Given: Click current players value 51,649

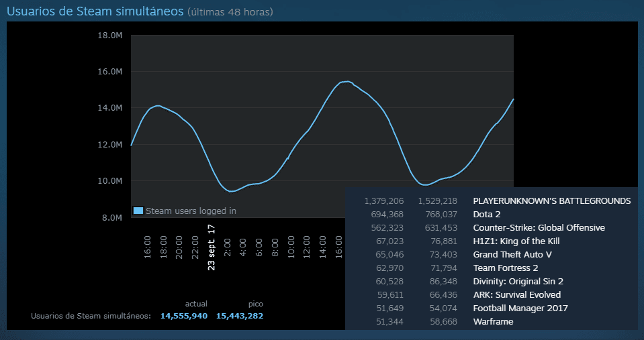Looking at the screenshot, I should coord(389,308).
